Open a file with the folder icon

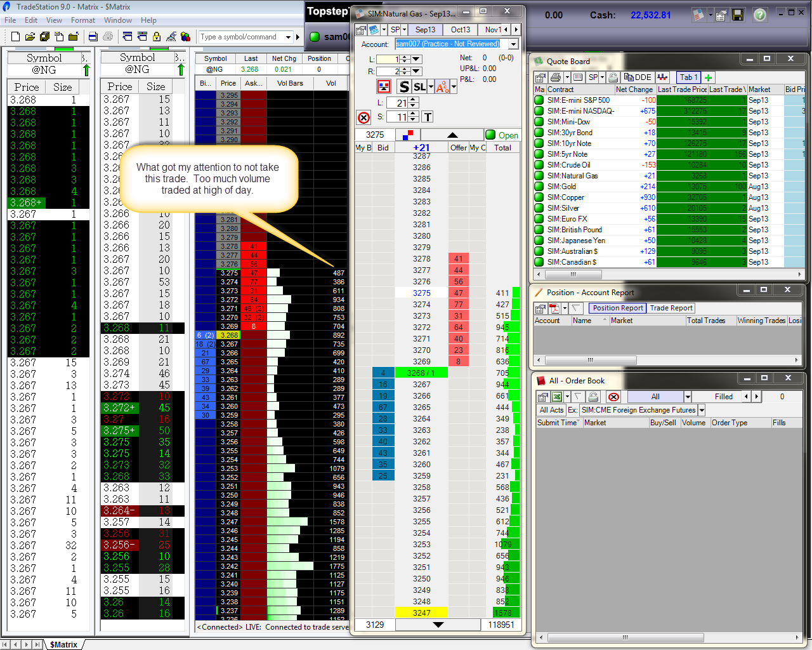pyautogui.click(x=30, y=37)
